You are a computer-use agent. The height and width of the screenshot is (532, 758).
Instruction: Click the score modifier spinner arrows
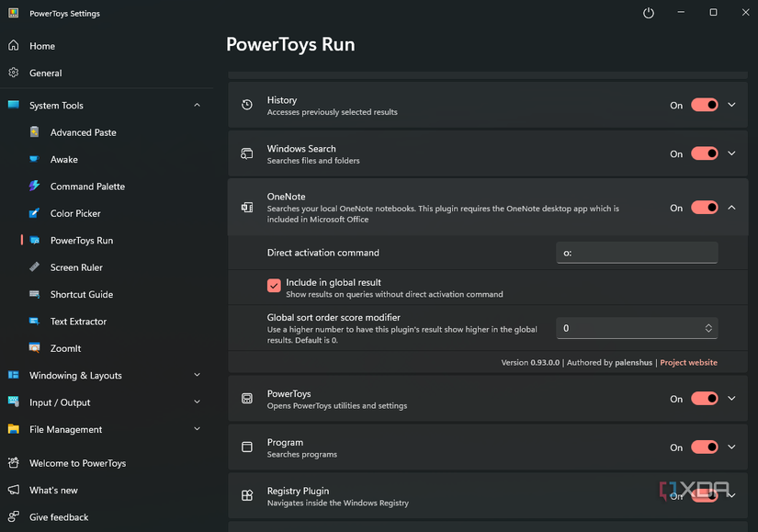click(x=708, y=328)
